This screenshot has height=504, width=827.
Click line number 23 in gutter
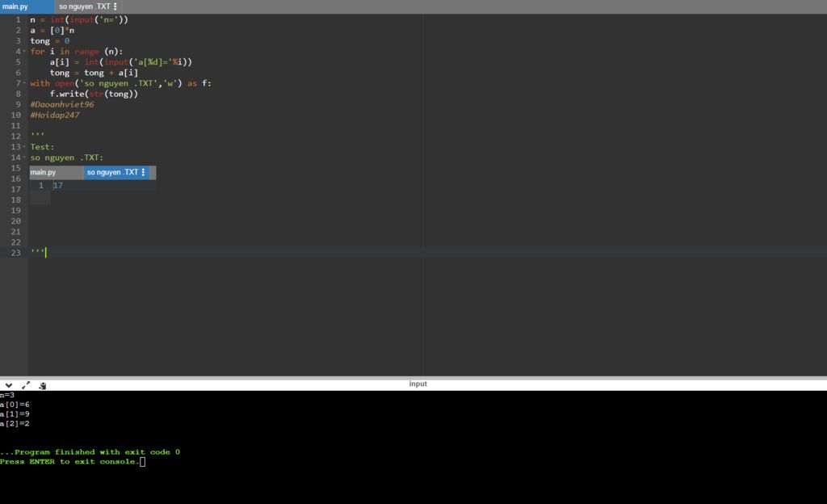(16, 253)
